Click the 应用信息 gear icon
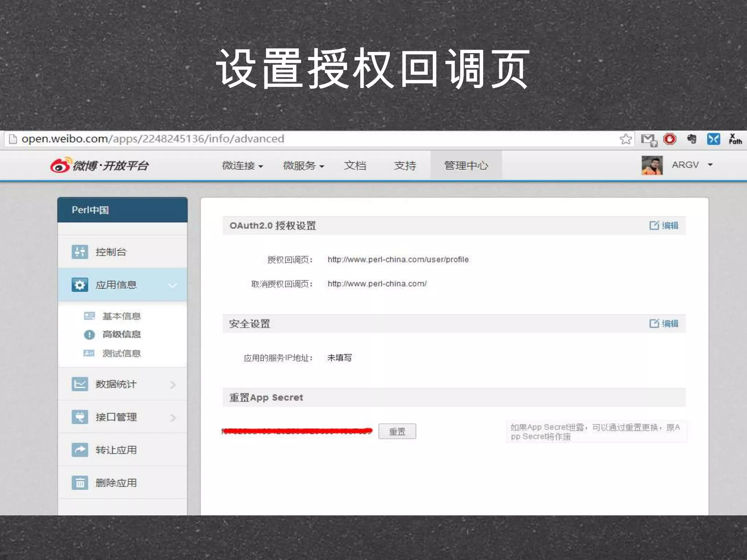Image resolution: width=747 pixels, height=560 pixels. click(x=80, y=285)
